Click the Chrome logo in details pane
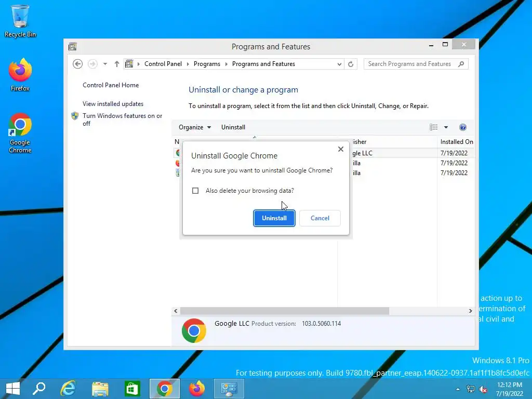The width and height of the screenshot is (532, 399). click(194, 330)
